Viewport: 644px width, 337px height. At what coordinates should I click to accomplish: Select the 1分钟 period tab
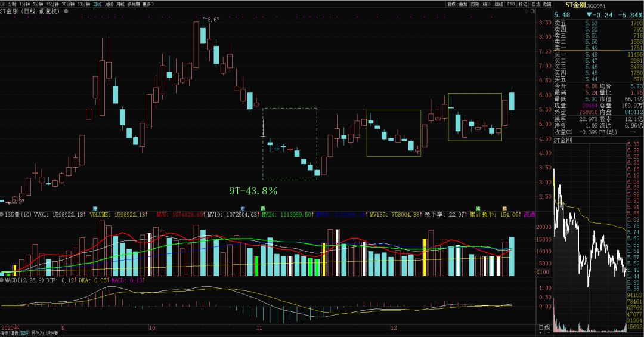tap(24, 4)
